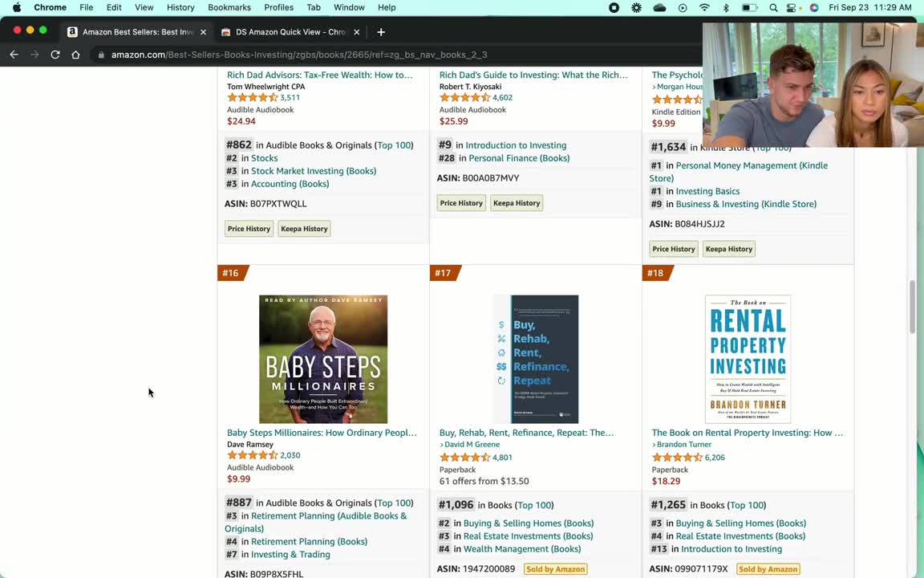Image resolution: width=924 pixels, height=578 pixels.
Task: Open Real Estate Investments link under rank #1,096
Action: point(528,536)
